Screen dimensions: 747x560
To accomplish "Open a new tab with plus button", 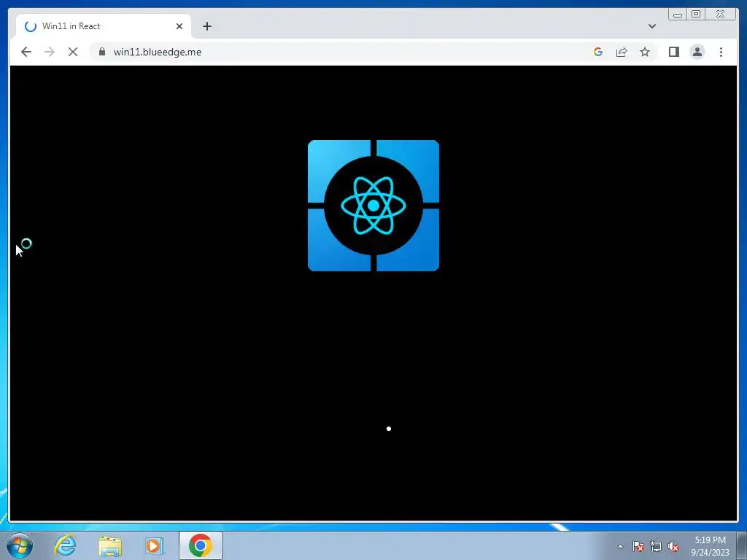I will pyautogui.click(x=206, y=26).
